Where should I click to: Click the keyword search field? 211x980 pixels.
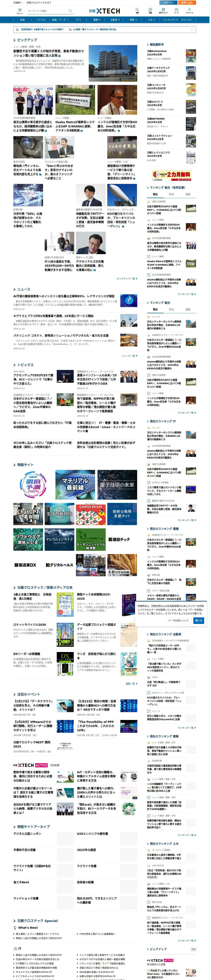pos(47,11)
